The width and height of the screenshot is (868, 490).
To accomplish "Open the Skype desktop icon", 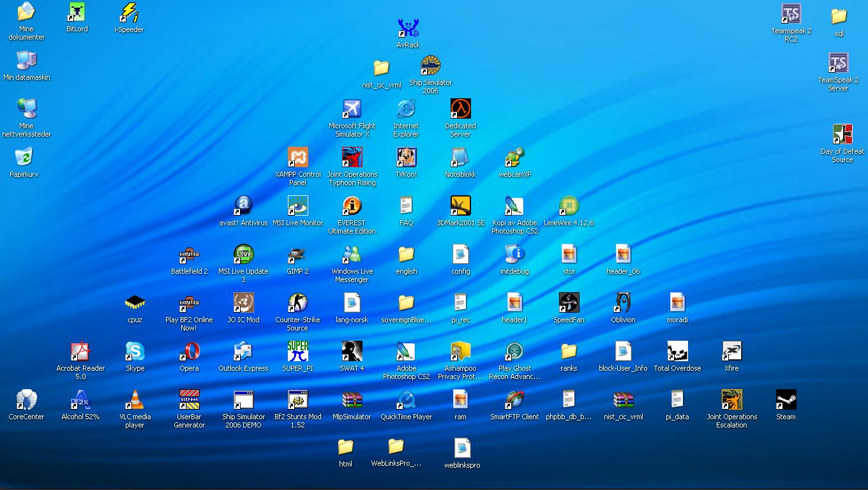I will [x=135, y=352].
